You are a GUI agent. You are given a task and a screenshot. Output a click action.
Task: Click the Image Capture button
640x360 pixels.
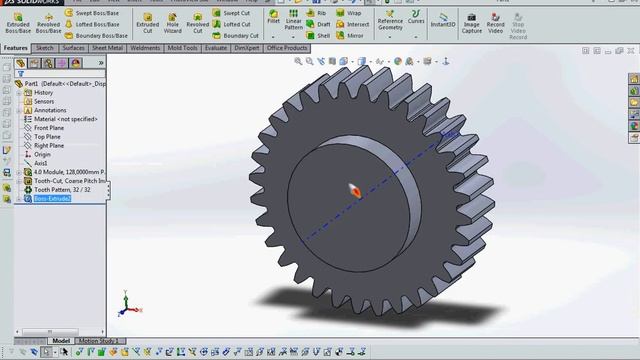pyautogui.click(x=472, y=23)
